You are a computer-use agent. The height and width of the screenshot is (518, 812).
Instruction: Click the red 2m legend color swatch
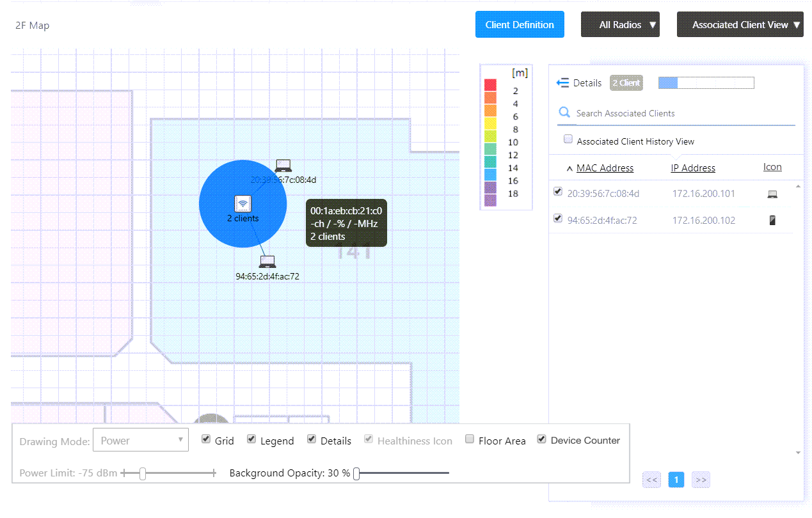tap(490, 85)
